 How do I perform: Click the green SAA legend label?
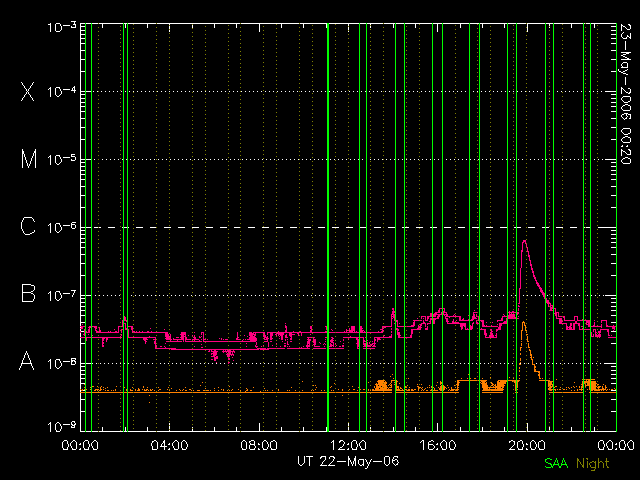(556, 463)
